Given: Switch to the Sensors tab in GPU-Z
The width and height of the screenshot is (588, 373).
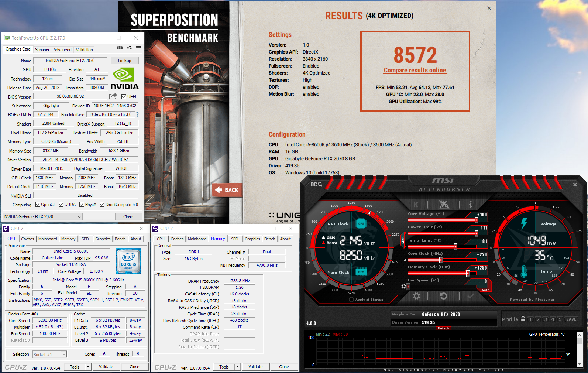Looking at the screenshot, I should (42, 49).
